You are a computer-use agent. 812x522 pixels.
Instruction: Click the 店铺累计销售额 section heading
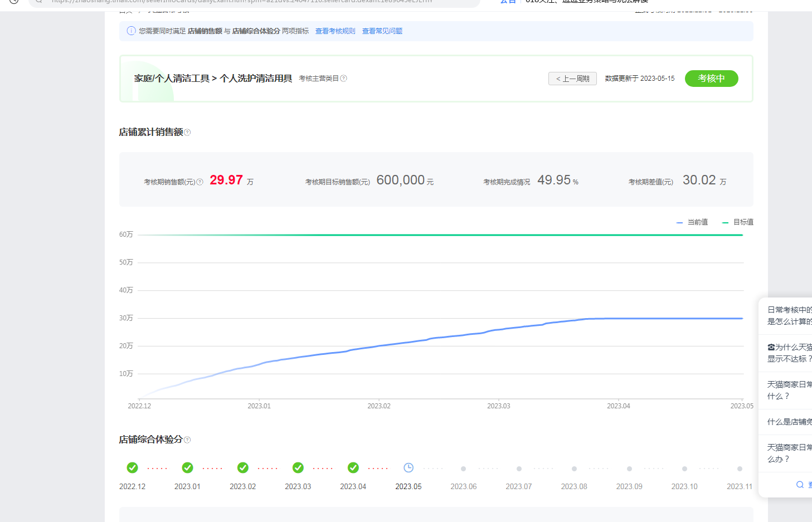[x=151, y=132]
